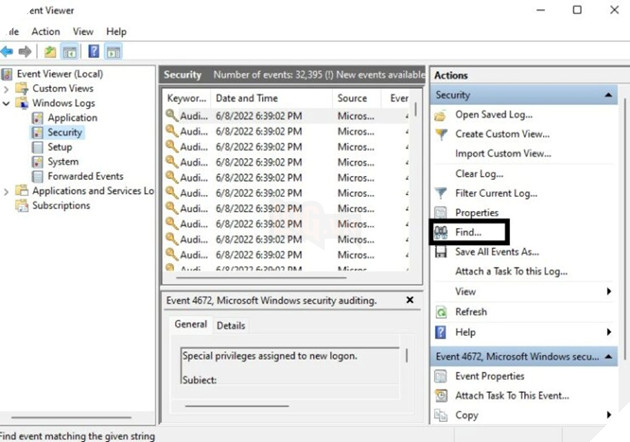Screen dimensions: 630x442
Task: Switch to the Details tab
Action: 230,325
